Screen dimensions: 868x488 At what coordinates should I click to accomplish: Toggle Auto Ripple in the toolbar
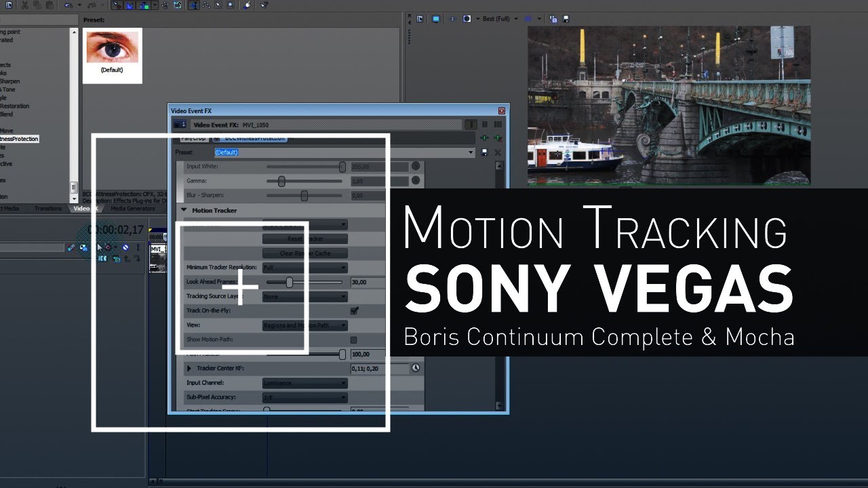[x=144, y=5]
